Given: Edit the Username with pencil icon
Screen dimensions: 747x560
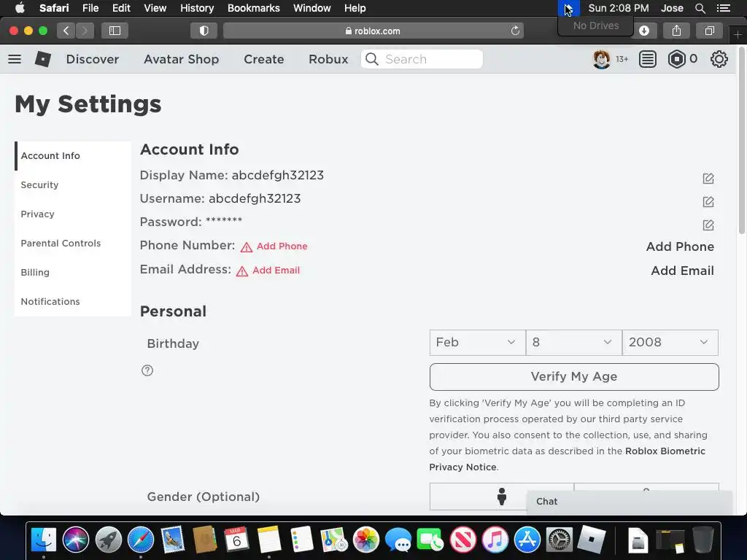Looking at the screenshot, I should coord(708,201).
